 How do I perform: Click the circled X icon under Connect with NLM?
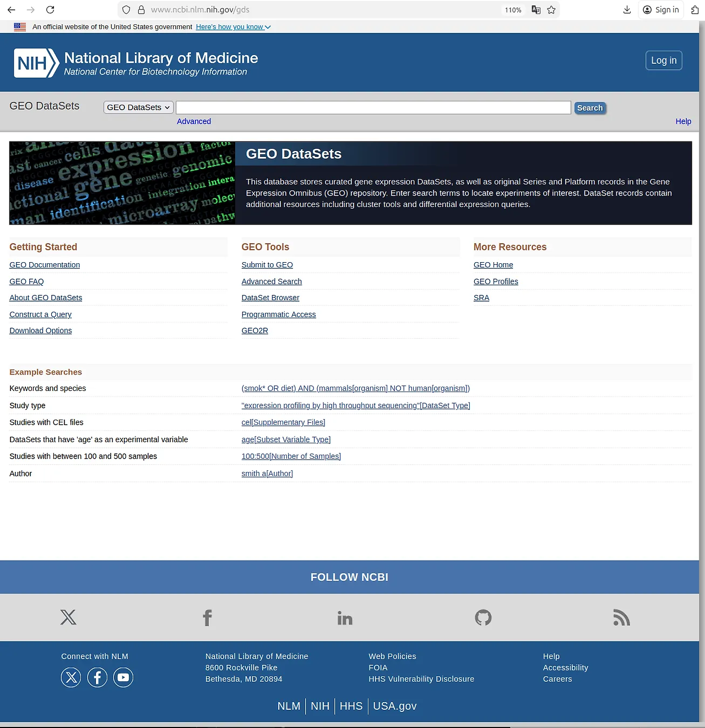(71, 677)
